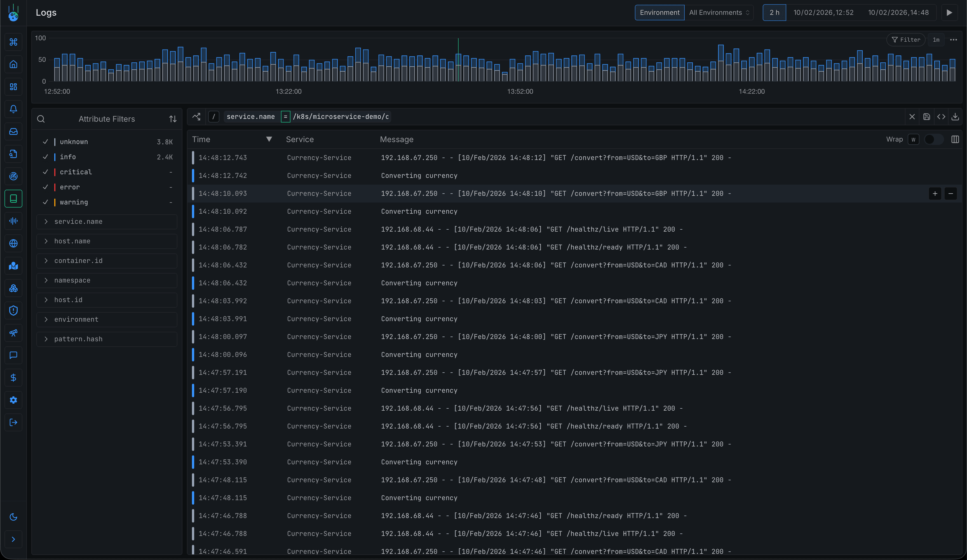Open the All Environments dropdown
This screenshot has height=560, width=967.
coord(719,12)
